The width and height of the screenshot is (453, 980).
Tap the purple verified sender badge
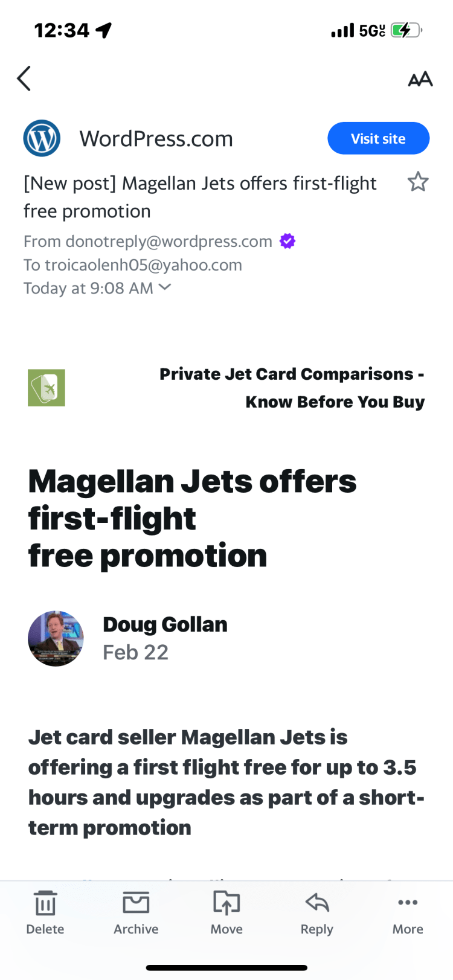point(288,242)
